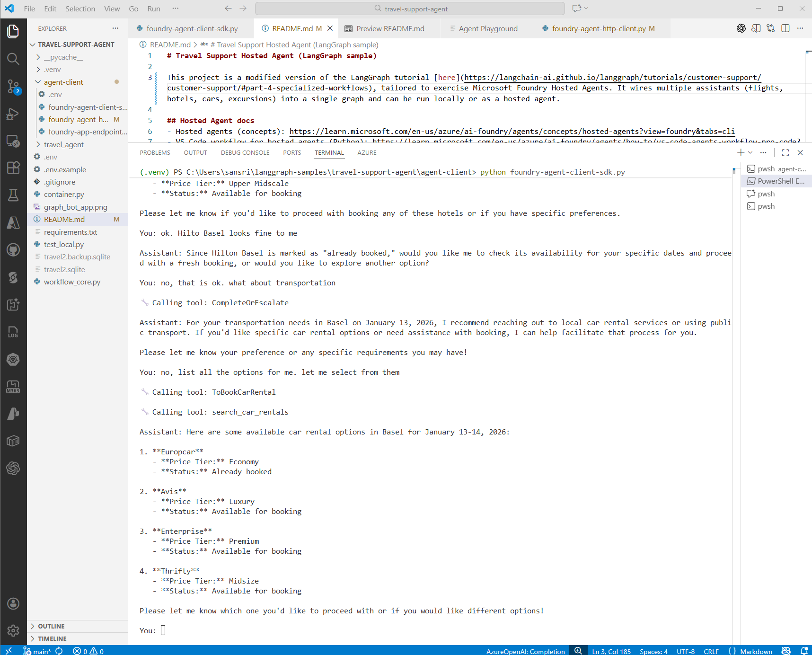Open the Extensions view icon
This screenshot has height=655, width=812.
(13, 168)
